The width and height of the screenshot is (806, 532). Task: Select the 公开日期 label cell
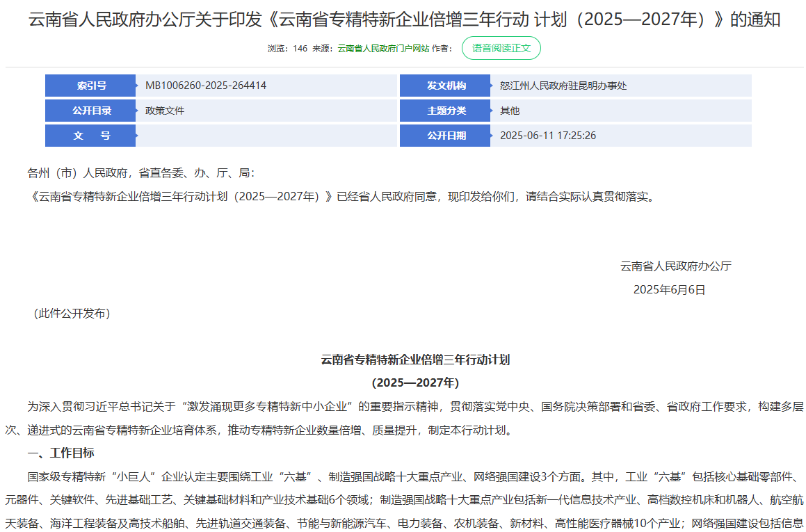[445, 136]
